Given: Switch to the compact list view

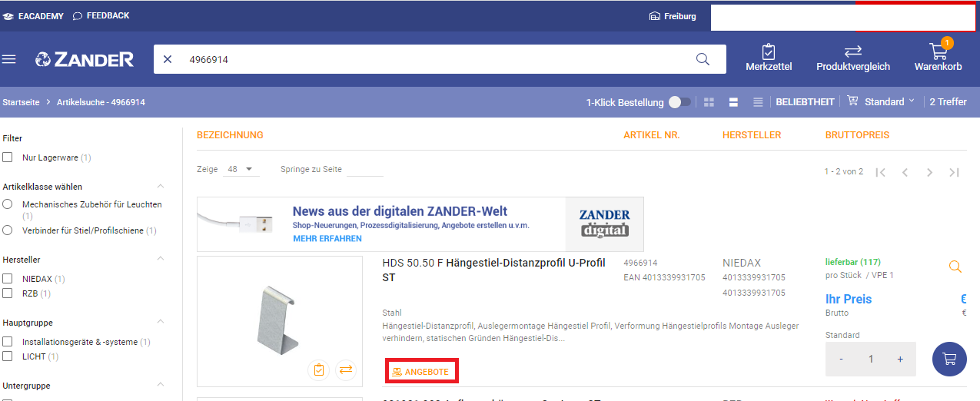Looking at the screenshot, I should [758, 101].
